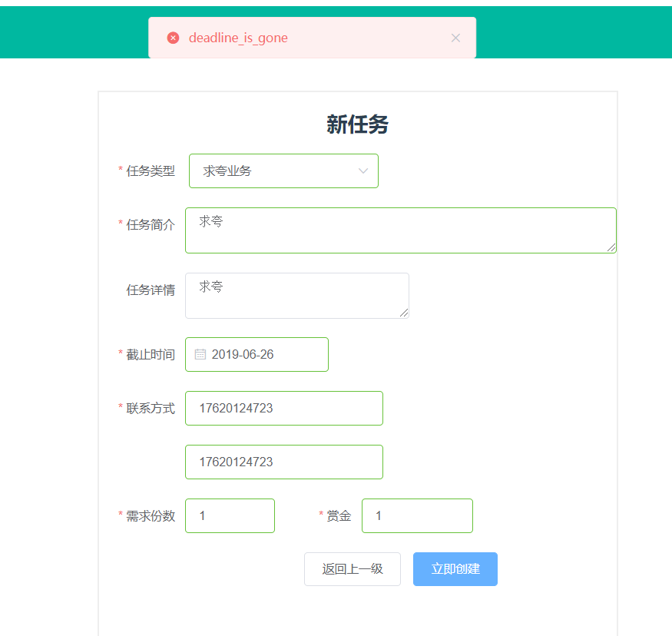The height and width of the screenshot is (636, 672).
Task: Click the resize handle of the 任务简介 textarea
Action: [x=611, y=247]
